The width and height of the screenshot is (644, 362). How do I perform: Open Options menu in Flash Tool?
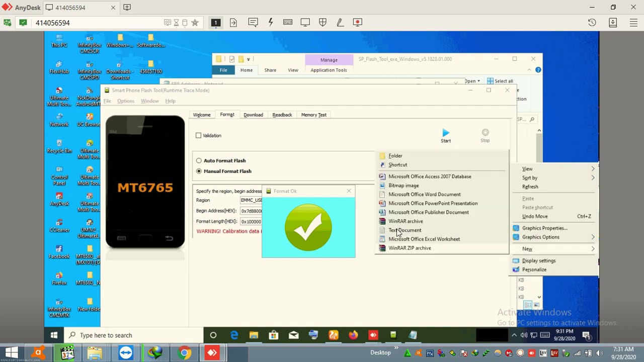(x=126, y=101)
